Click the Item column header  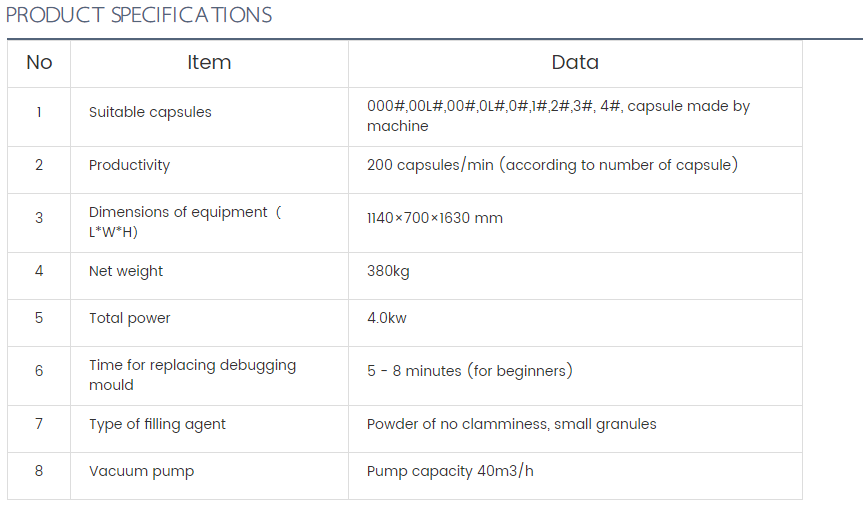(x=209, y=63)
